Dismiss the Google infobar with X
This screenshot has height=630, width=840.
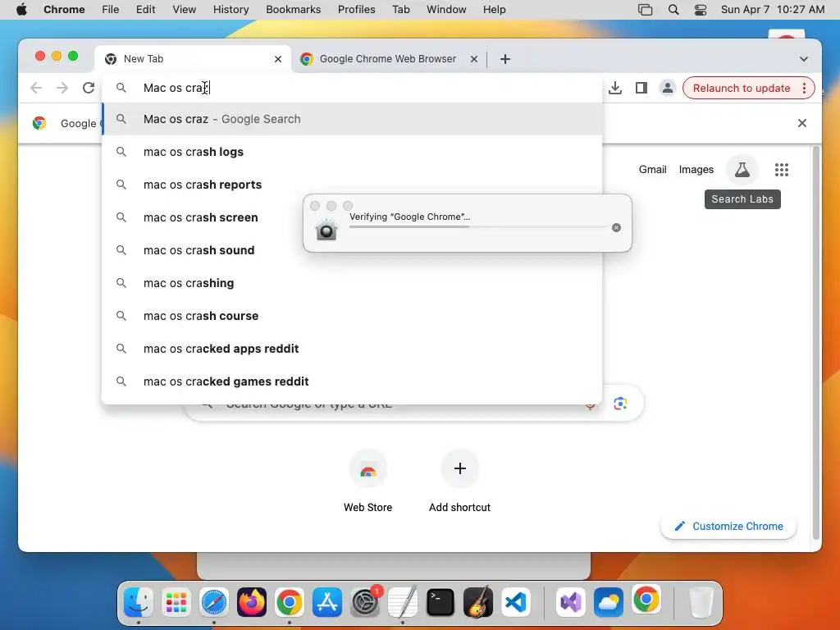pyautogui.click(x=802, y=123)
